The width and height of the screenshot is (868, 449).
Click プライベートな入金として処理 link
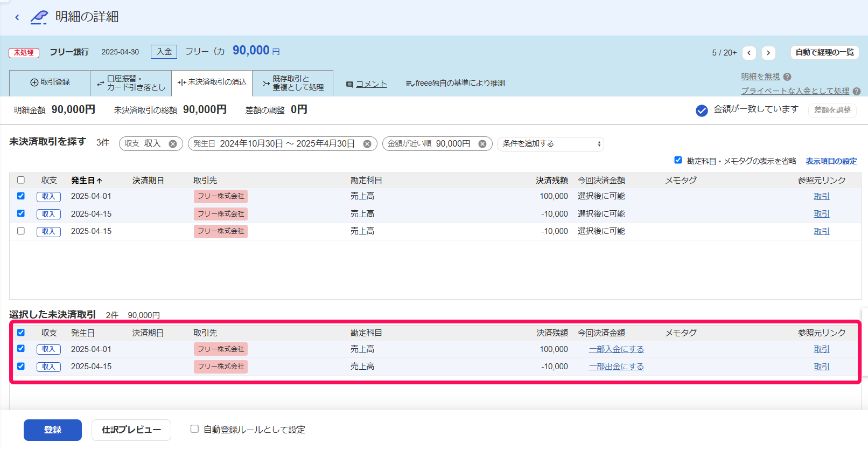click(x=795, y=91)
